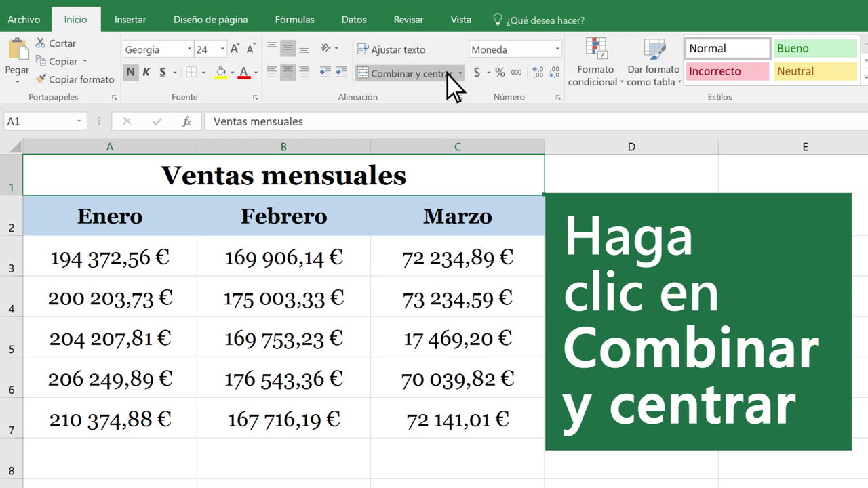Select the Copiar formato paintbrush
868x488 pixels.
[41, 79]
